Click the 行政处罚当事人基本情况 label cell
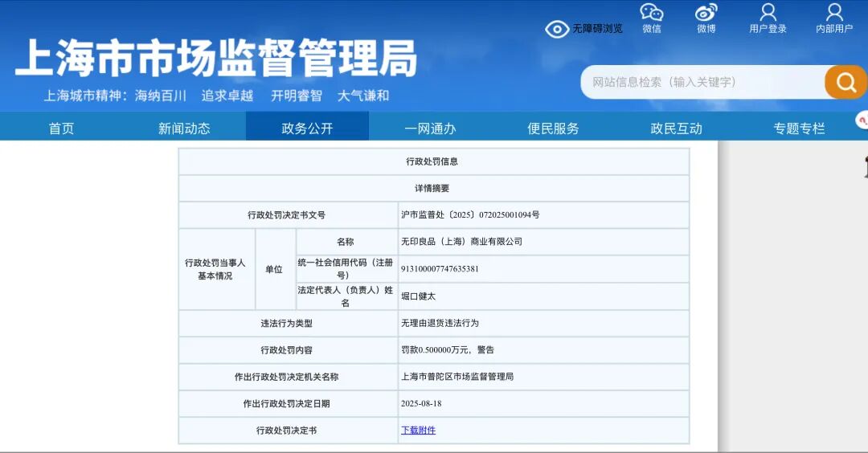This screenshot has width=868, height=453. 216,269
